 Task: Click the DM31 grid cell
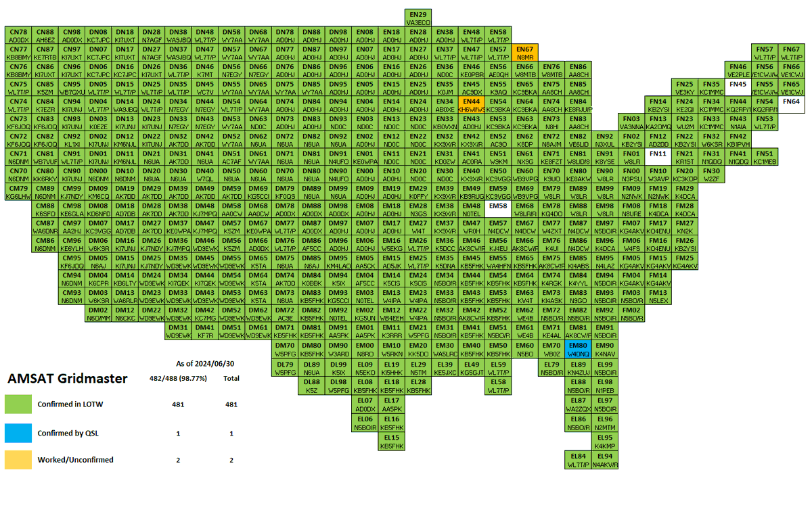click(179, 332)
